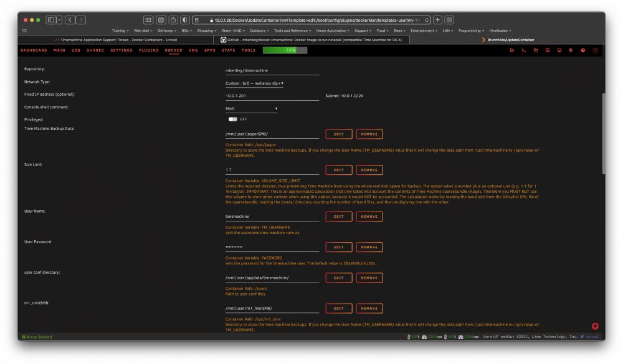Open Unraid feedback icon in header
The width and height of the screenshot is (623, 364).
[548, 50]
